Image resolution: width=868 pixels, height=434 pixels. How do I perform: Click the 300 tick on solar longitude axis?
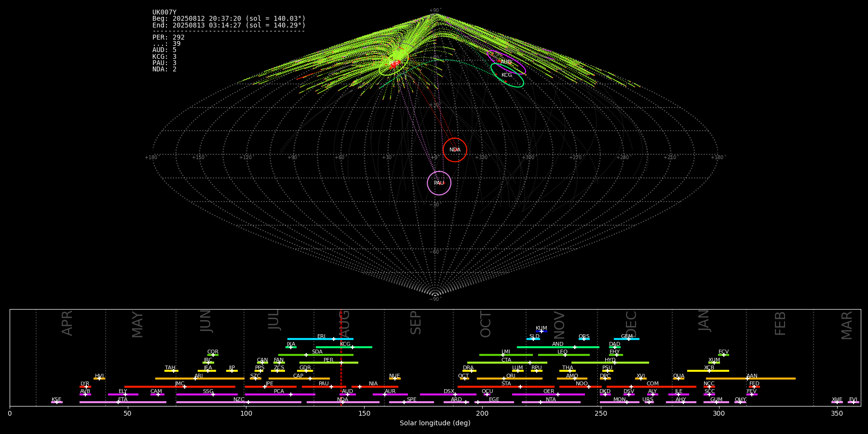(x=719, y=413)
